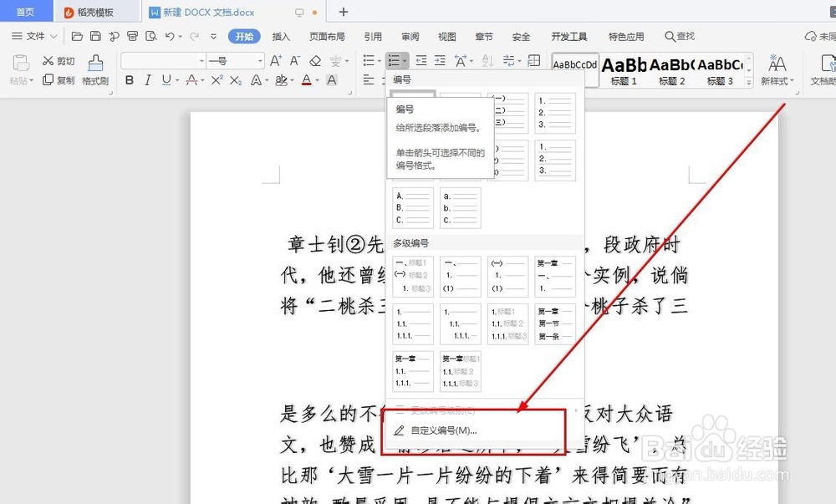Open the 引用 ribbon tab
Viewport: 836px width, 504px height.
pyautogui.click(x=373, y=36)
